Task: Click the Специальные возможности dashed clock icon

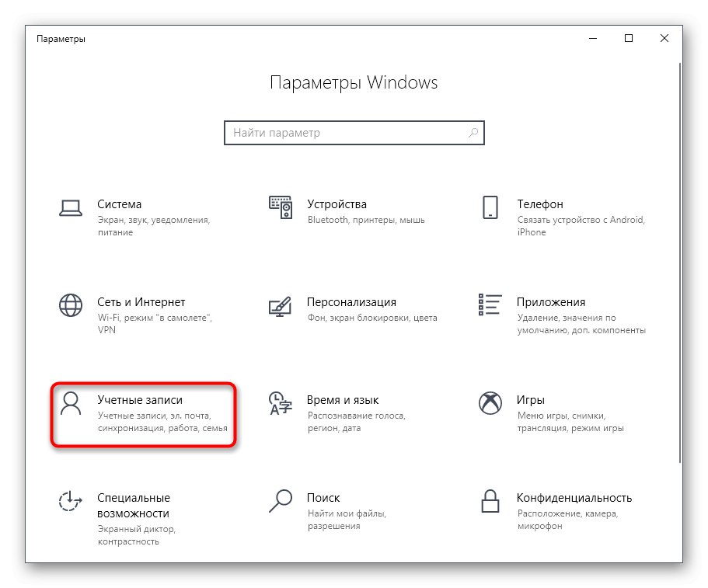Action: pos(71,501)
